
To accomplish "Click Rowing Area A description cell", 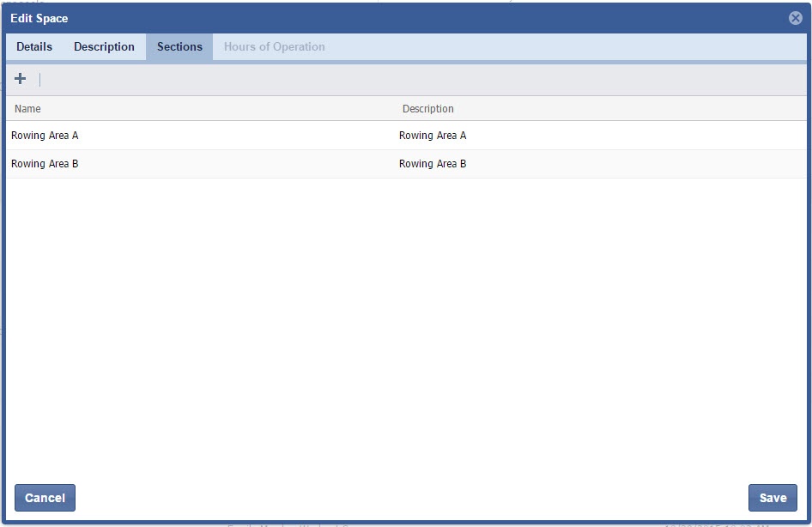I will coord(433,136).
